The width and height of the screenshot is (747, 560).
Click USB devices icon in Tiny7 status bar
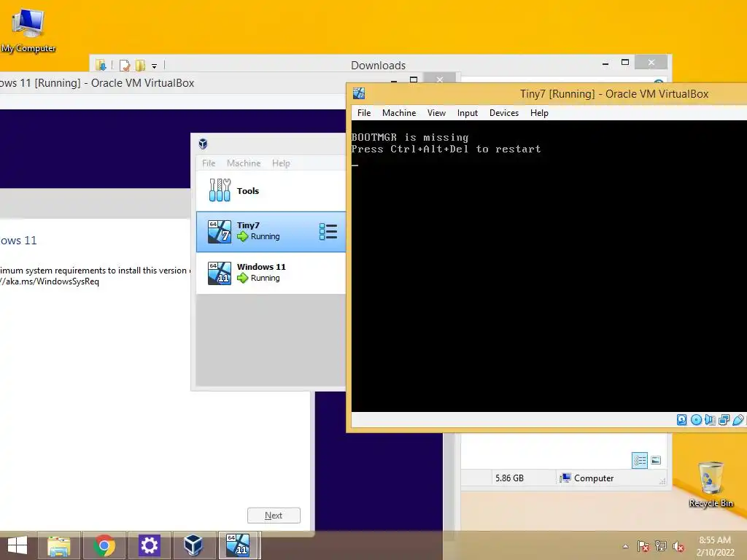pos(738,419)
